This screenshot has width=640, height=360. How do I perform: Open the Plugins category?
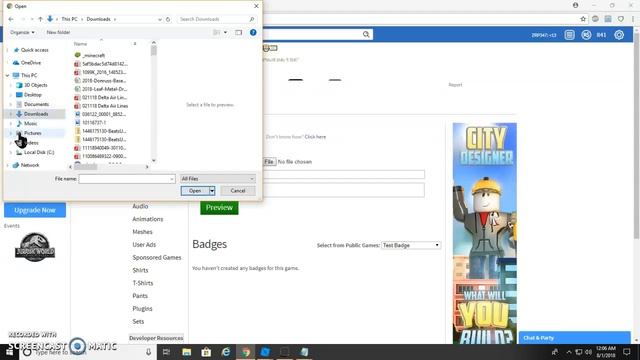(x=142, y=309)
